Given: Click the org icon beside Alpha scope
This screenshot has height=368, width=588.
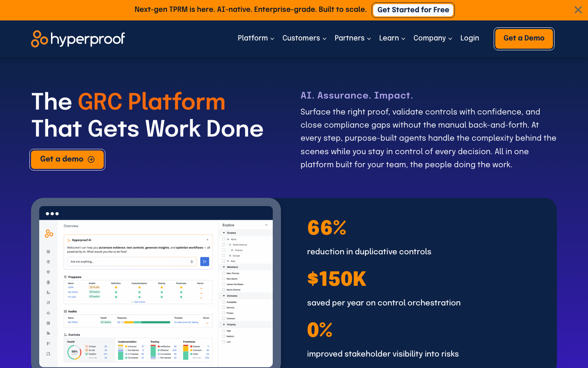Looking at the screenshot, I should click(228, 239).
